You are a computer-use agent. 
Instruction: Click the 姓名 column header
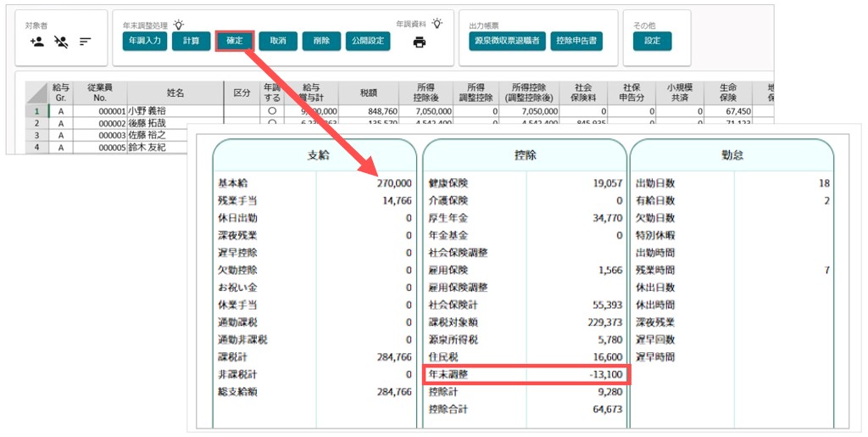[175, 93]
